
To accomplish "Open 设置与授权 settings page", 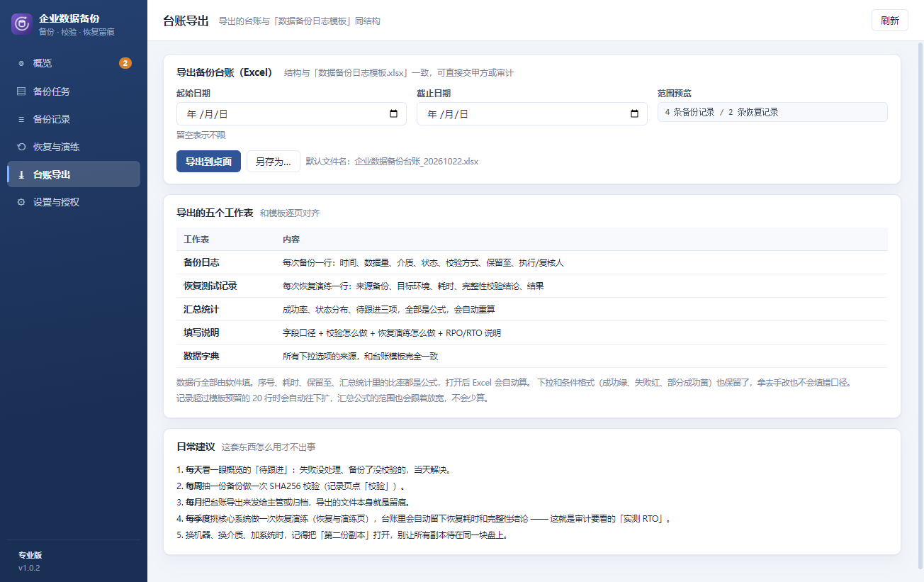I will [x=74, y=202].
